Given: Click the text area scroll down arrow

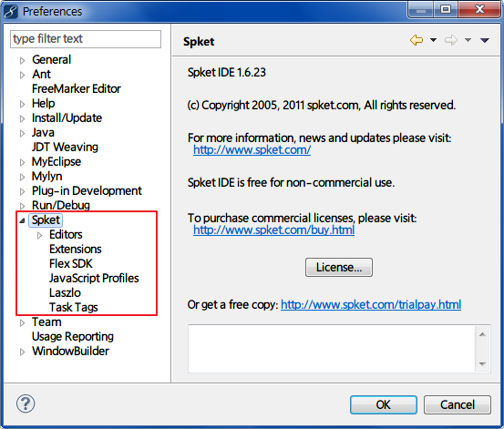Looking at the screenshot, I should point(482,363).
